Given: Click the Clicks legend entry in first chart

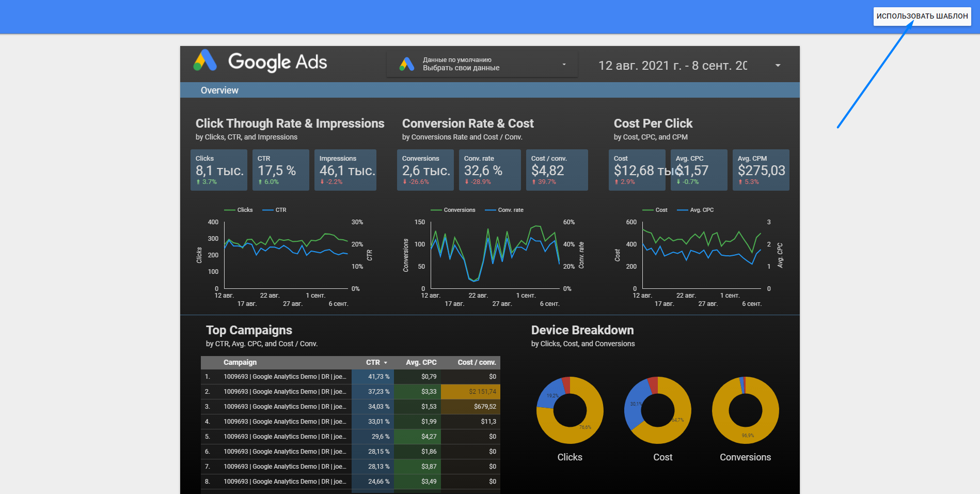Looking at the screenshot, I should [239, 210].
